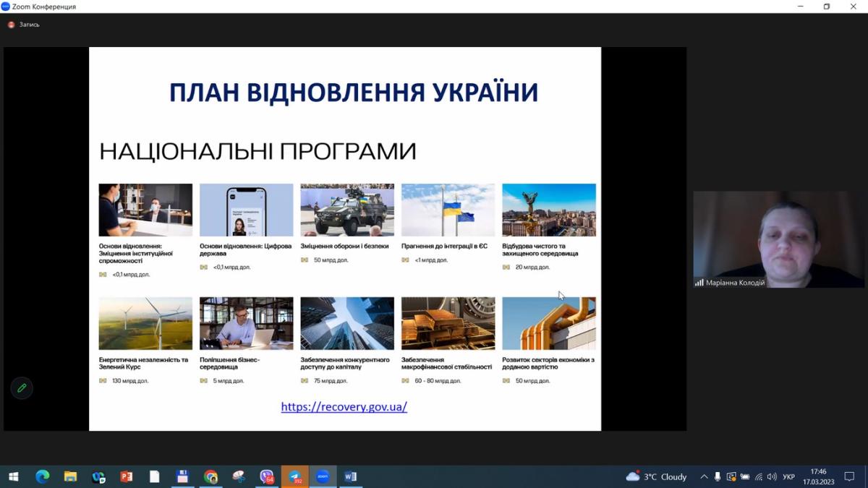Toggle the system volume speaker icon
Viewport: 868px width, 488px height.
tap(772, 476)
